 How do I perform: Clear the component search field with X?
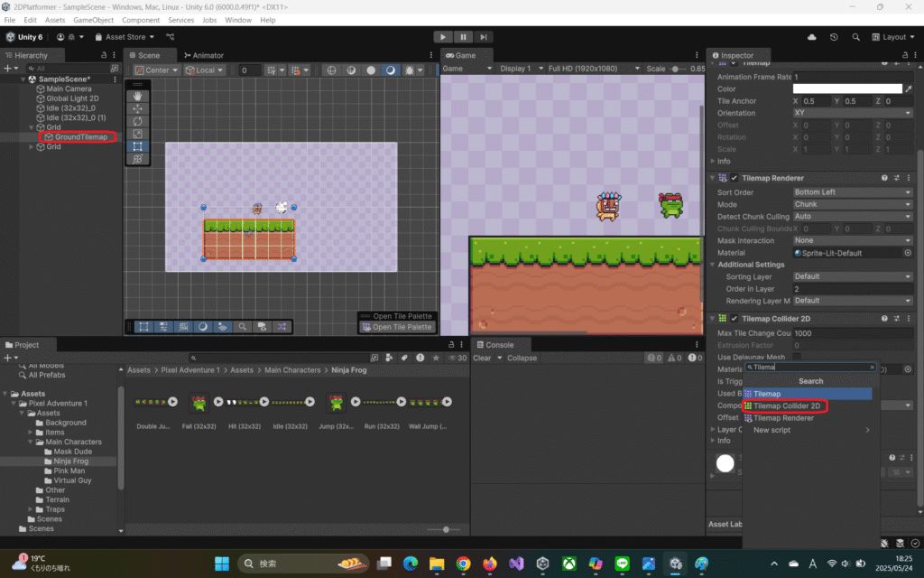click(873, 367)
